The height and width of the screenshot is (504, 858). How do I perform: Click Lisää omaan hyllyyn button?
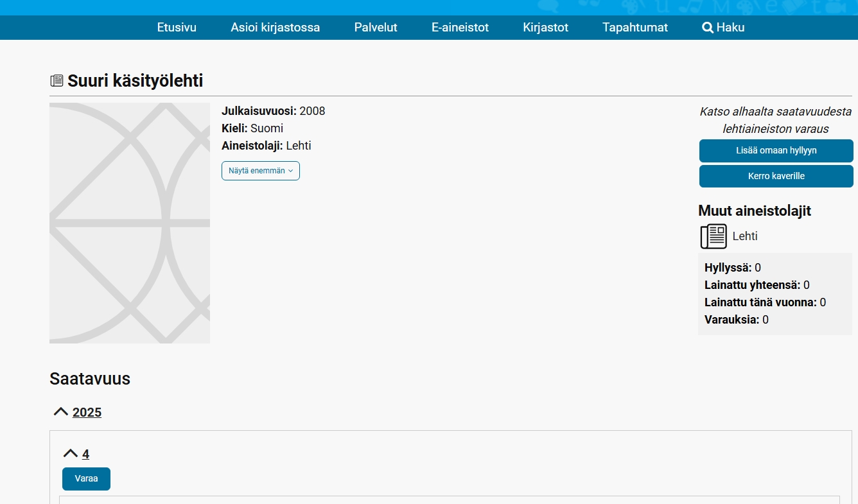pos(776,151)
